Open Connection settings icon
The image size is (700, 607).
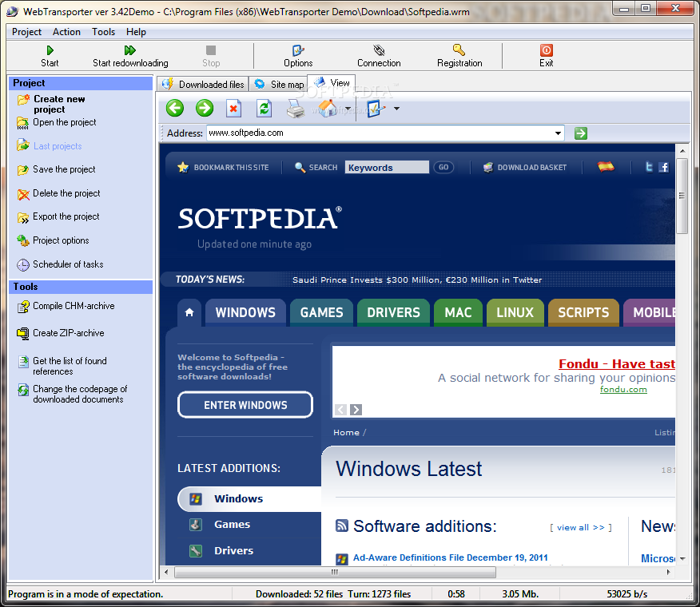379,50
